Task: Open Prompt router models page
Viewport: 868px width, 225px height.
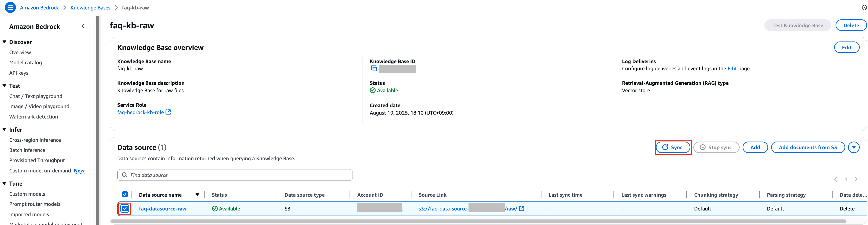Action: (x=35, y=204)
